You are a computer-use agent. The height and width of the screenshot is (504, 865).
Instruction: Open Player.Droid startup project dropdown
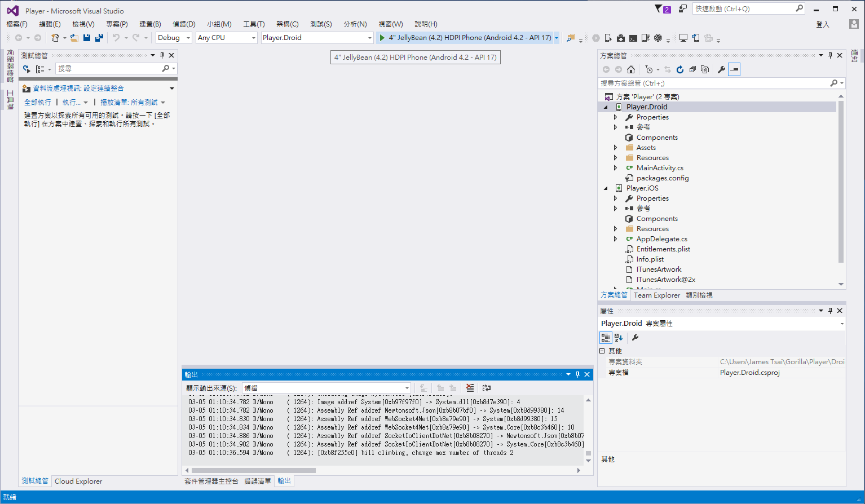tap(317, 38)
